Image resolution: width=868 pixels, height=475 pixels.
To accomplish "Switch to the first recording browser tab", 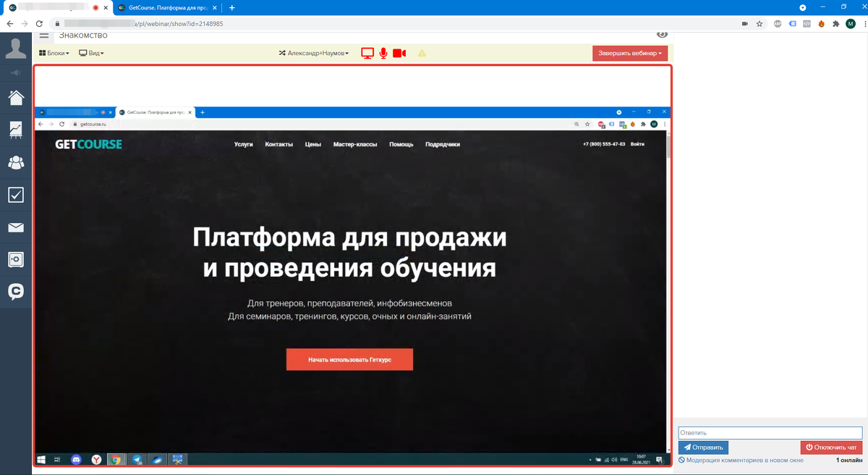I will [57, 8].
